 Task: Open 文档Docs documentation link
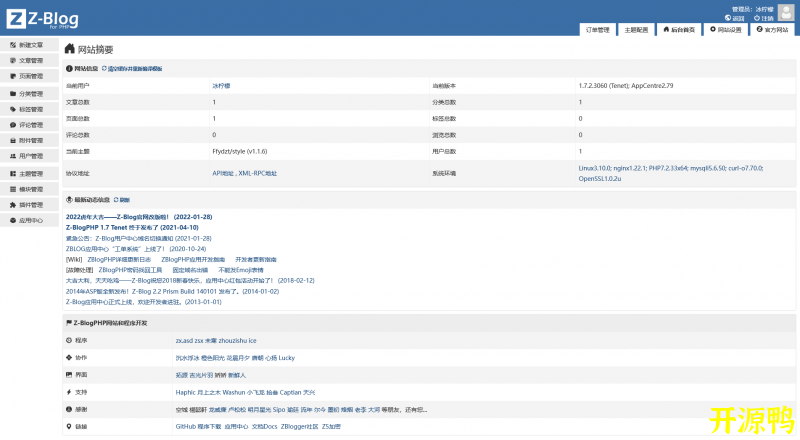coord(264,427)
